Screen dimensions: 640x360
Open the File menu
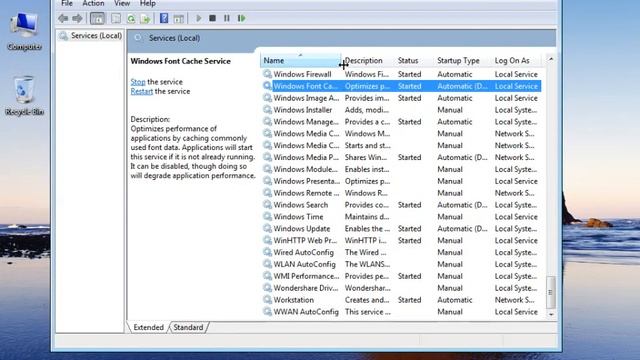click(x=67, y=3)
